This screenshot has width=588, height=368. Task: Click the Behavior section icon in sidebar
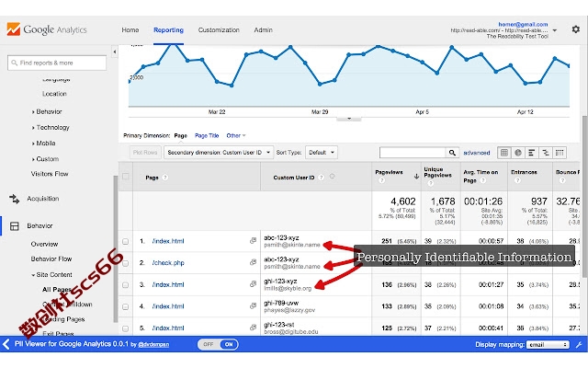[x=15, y=225]
